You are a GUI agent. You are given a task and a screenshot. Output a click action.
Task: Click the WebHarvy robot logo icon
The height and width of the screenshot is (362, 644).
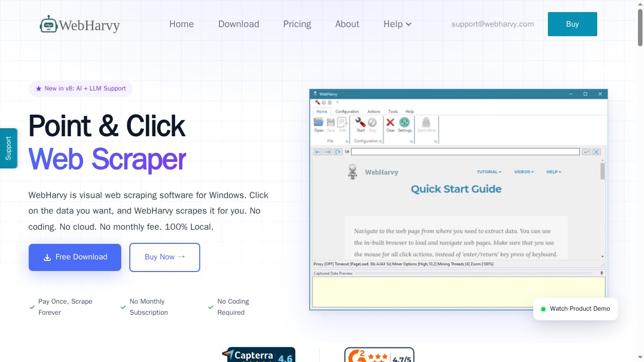(48, 24)
